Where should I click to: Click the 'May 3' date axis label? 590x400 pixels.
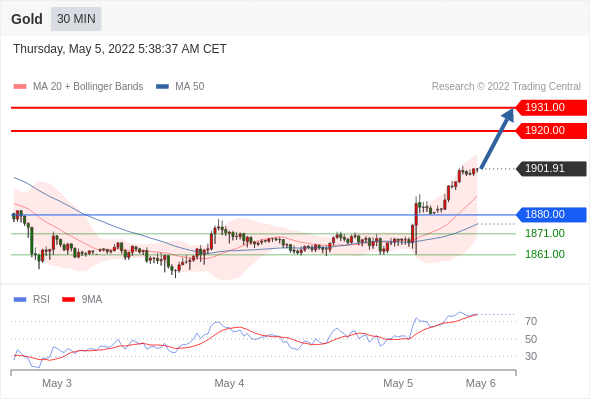click(57, 383)
